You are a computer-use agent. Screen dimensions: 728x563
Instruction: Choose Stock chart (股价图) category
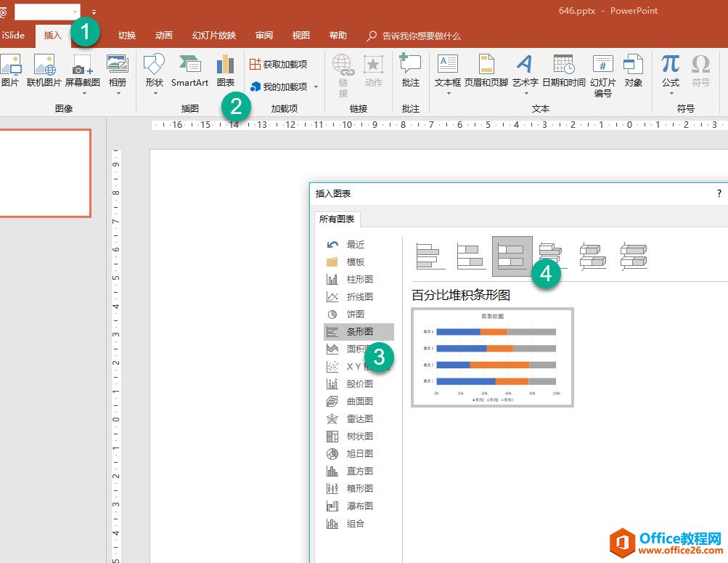[359, 384]
